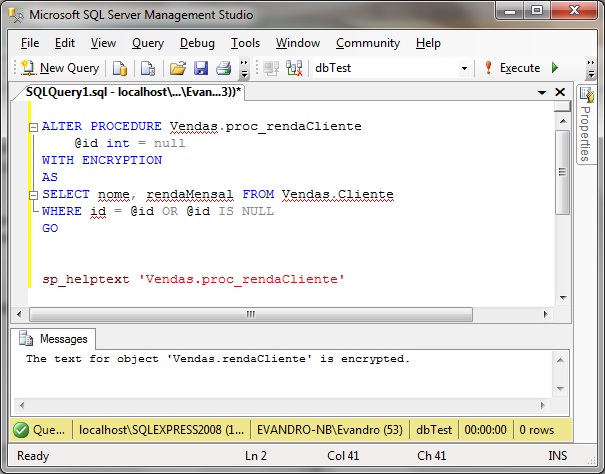
Task: Save the query with the floppy disk icon
Action: click(201, 68)
